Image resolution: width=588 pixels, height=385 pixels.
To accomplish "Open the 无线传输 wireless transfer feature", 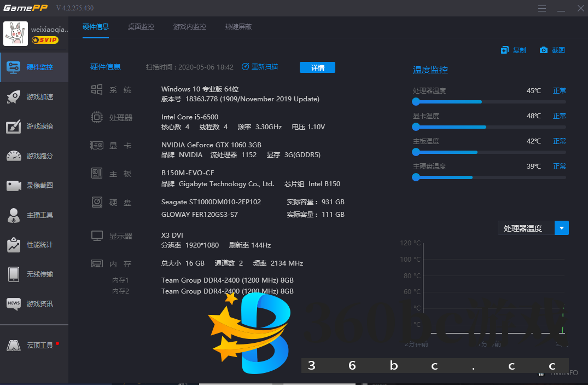I will click(34, 274).
